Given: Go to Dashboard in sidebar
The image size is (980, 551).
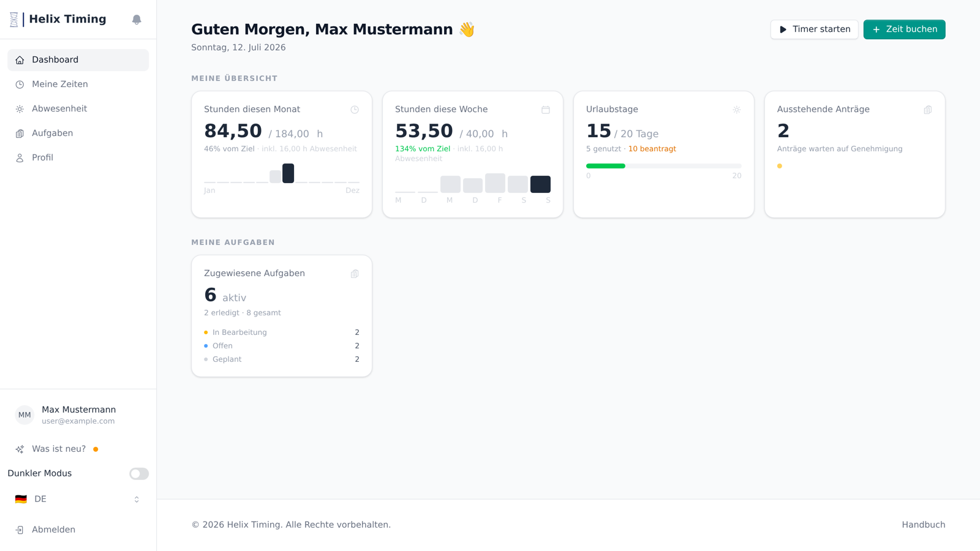Looking at the screenshot, I should pyautogui.click(x=78, y=60).
